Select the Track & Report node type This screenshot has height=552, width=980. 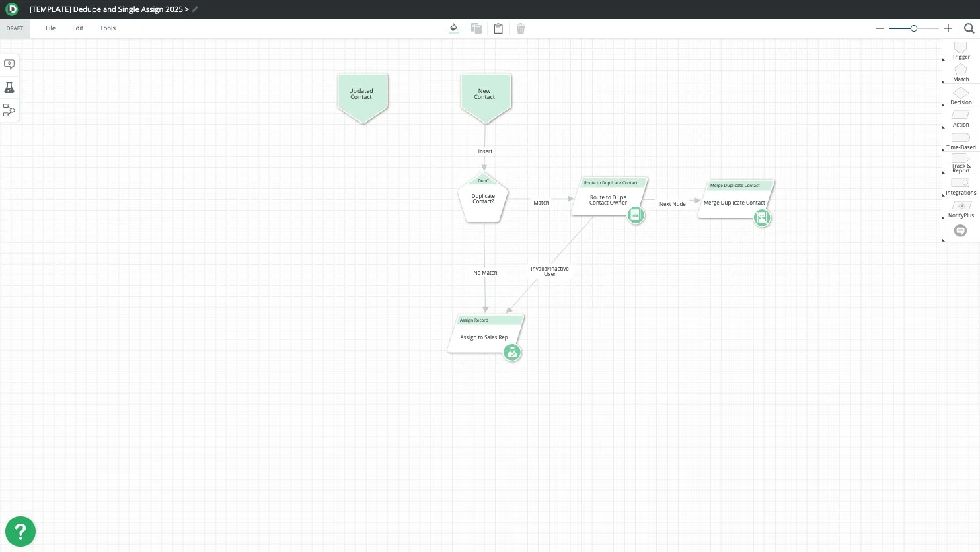(960, 164)
